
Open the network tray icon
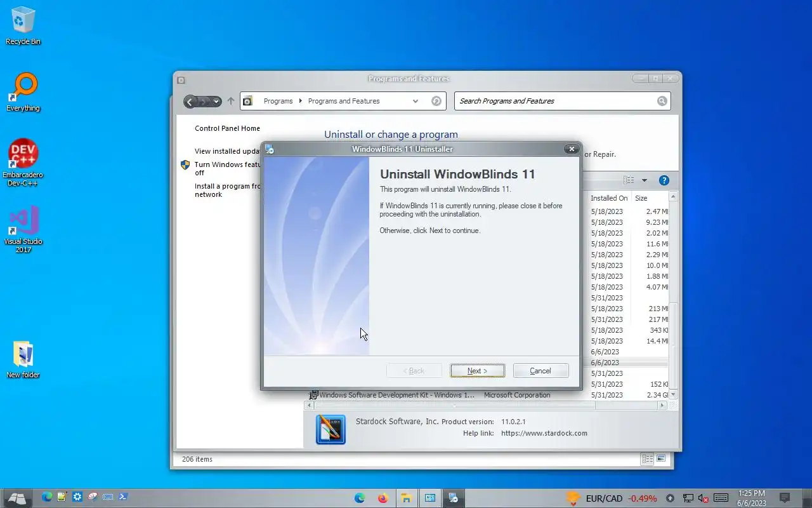(688, 498)
